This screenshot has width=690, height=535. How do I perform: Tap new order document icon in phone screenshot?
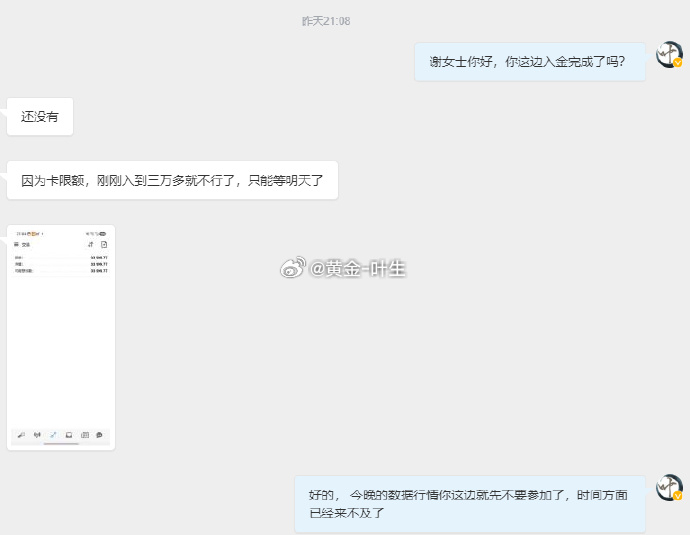(104, 244)
